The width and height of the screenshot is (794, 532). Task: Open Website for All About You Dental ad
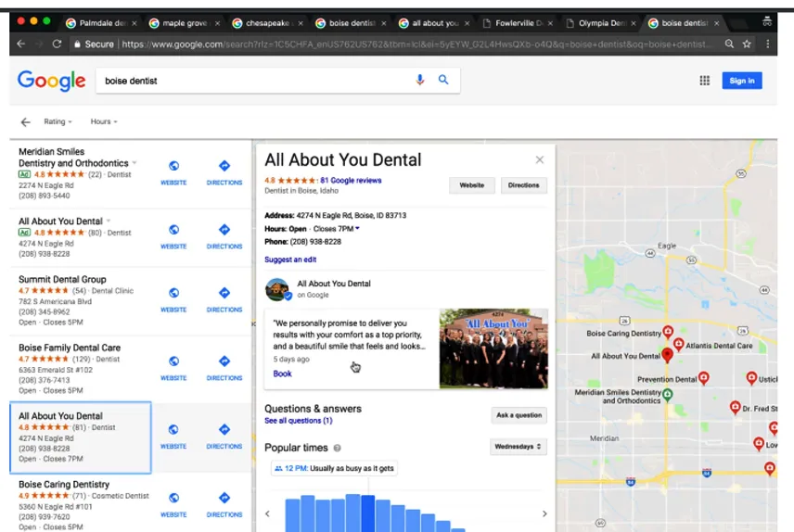[x=173, y=236]
